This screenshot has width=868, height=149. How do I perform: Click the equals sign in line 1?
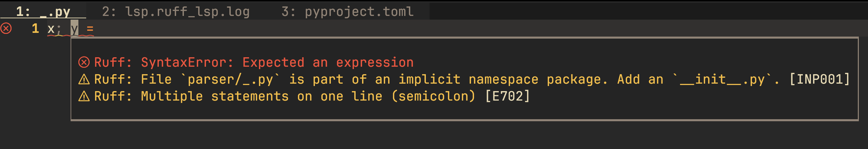pos(90,29)
